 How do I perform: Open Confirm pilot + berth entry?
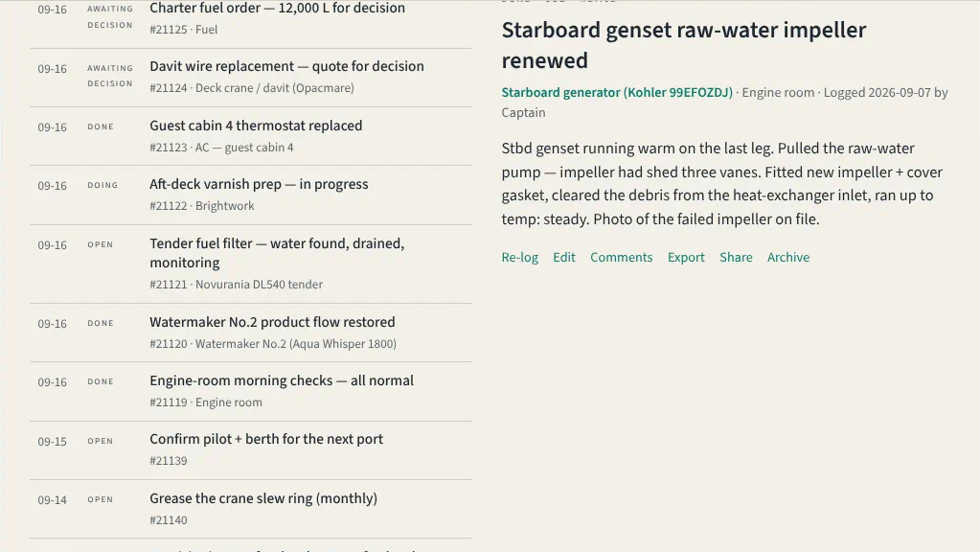[x=251, y=450]
